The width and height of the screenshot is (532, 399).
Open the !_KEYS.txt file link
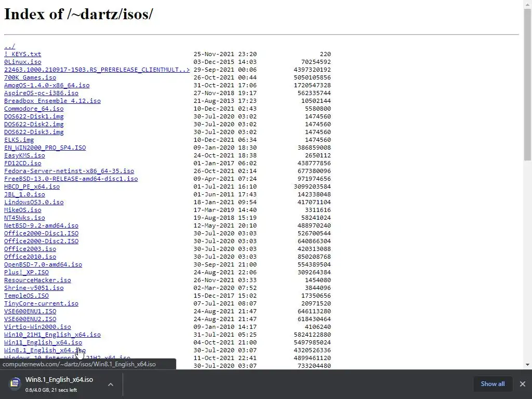[x=23, y=54]
